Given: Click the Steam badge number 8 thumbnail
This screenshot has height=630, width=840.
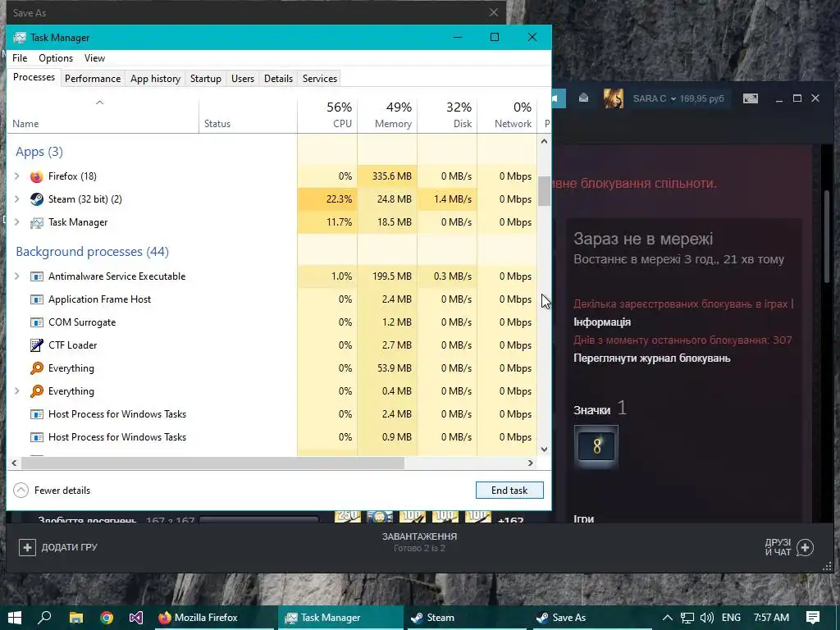Looking at the screenshot, I should (x=596, y=446).
